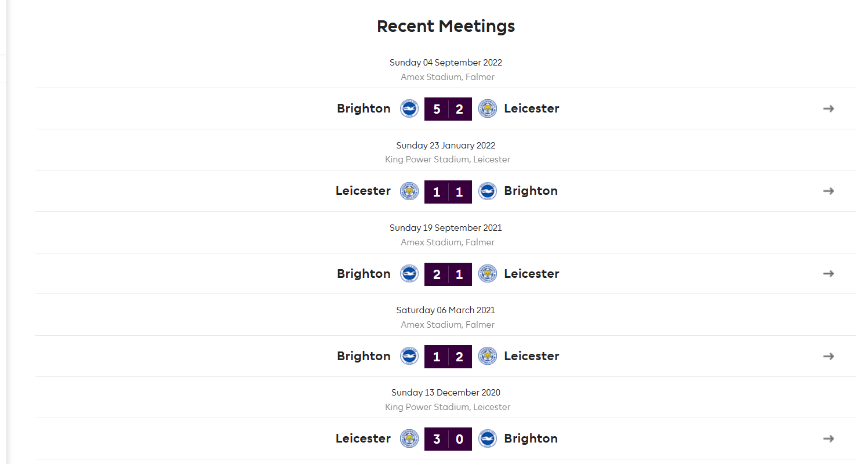Select the 5-2 score box
This screenshot has height=464, width=868.
click(x=448, y=108)
